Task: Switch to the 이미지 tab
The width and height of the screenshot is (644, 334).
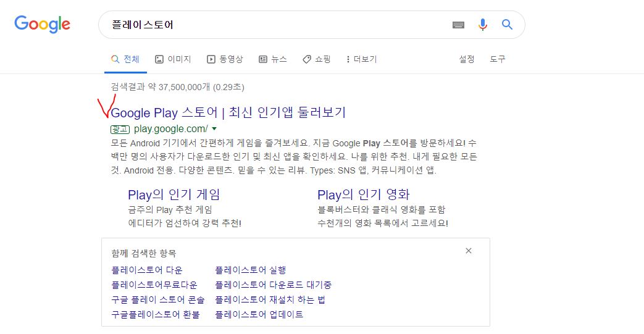Action: click(x=173, y=59)
